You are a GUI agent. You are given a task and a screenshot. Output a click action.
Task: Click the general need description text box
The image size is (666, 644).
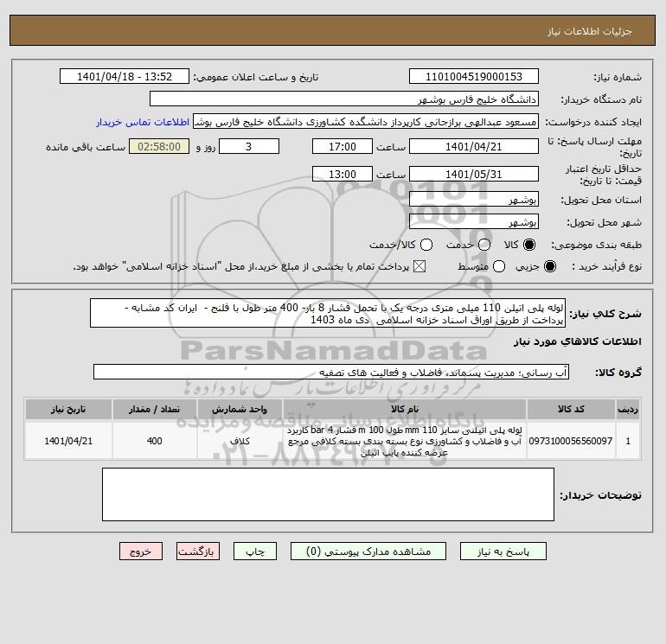tap(328, 313)
